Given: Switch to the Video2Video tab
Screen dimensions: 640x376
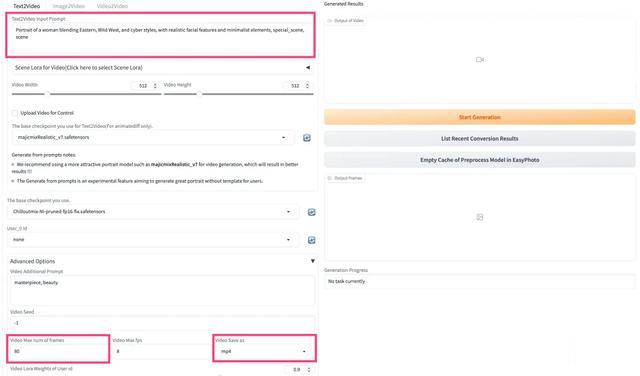Looking at the screenshot, I should tap(112, 6).
